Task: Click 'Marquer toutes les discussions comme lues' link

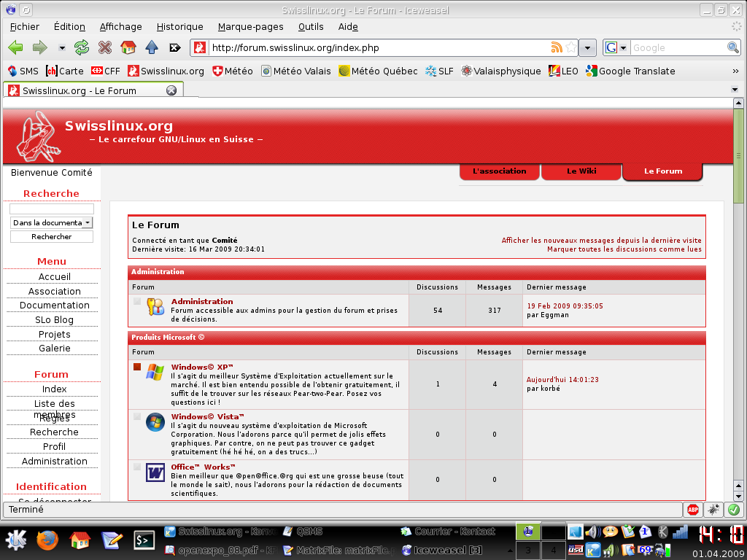Action: point(624,249)
